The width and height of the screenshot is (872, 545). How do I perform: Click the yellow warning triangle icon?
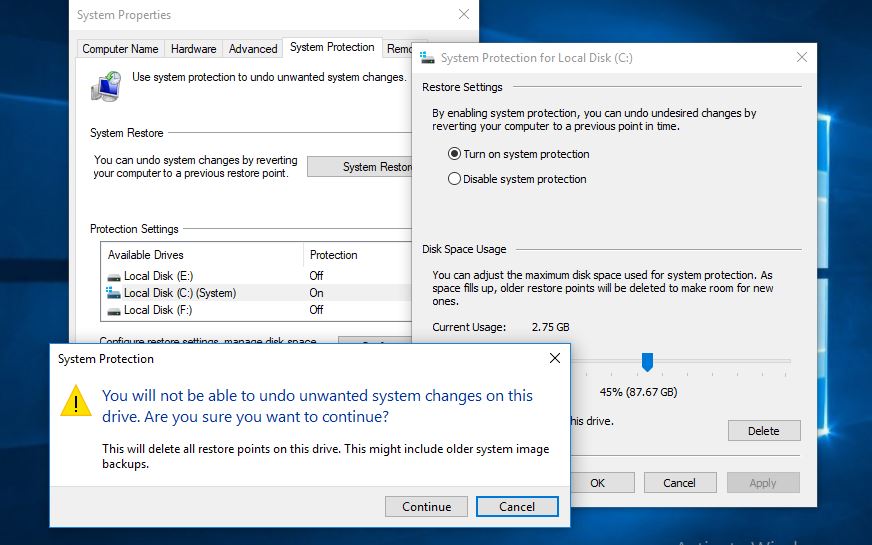76,400
